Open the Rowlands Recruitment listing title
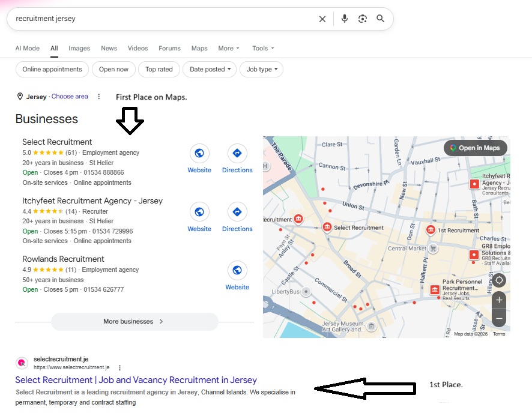 coord(63,259)
